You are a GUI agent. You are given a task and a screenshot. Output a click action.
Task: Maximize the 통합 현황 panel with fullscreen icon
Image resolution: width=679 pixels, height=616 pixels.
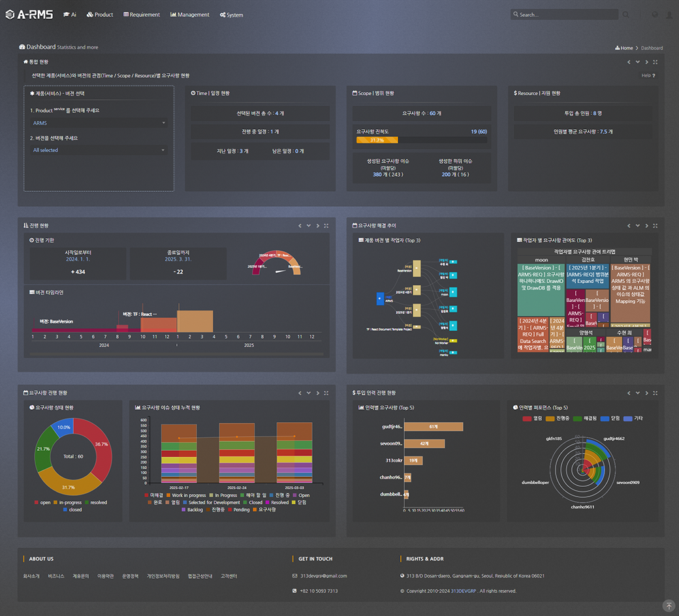click(655, 62)
